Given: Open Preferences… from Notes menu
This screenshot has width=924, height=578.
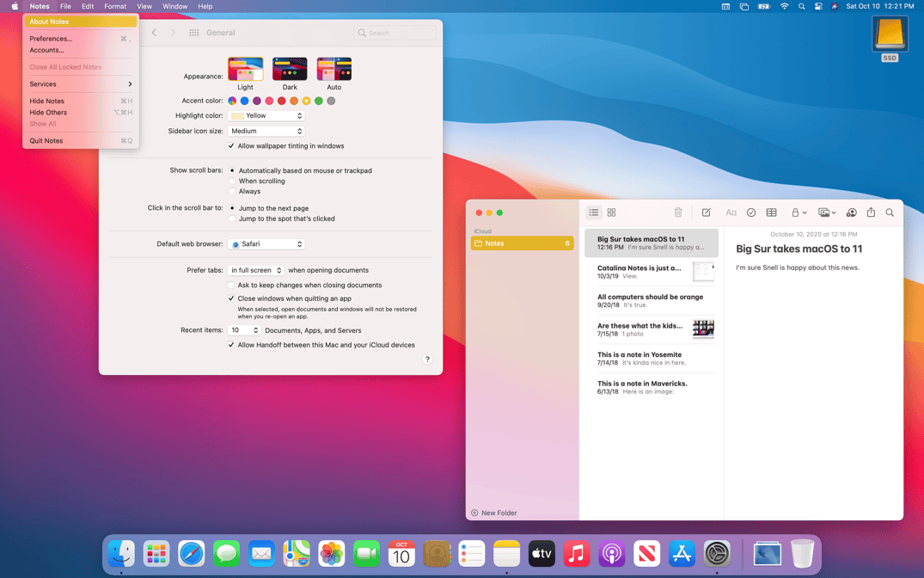Looking at the screenshot, I should coord(81,39).
